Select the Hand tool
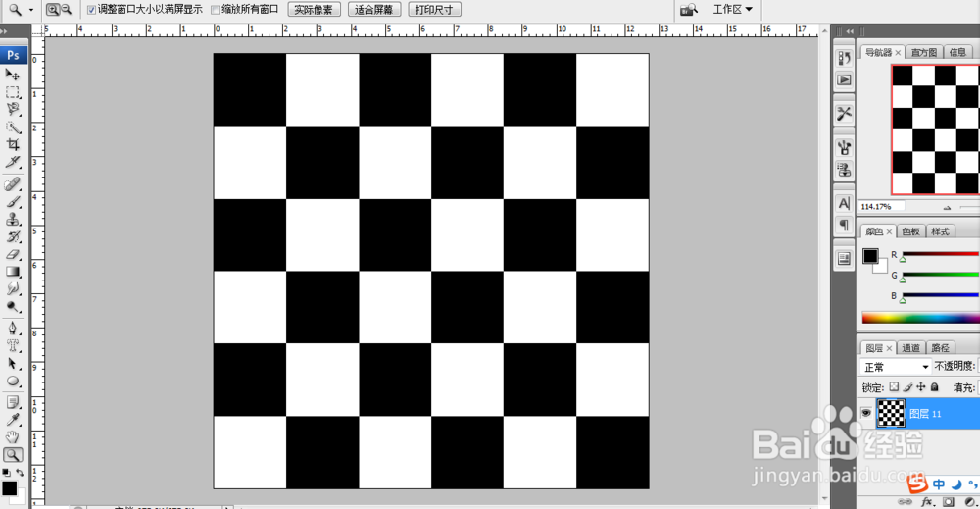This screenshot has width=980, height=509. click(x=13, y=437)
